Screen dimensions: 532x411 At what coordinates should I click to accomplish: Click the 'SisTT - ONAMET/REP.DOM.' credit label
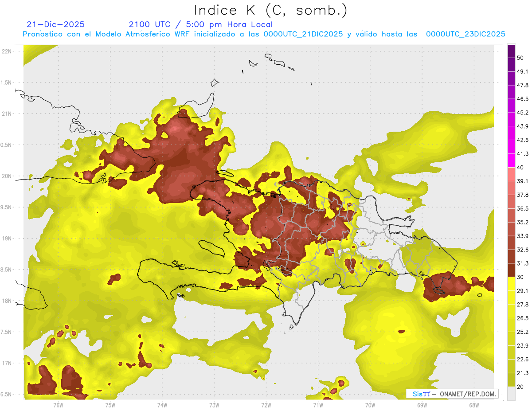(x=452, y=394)
